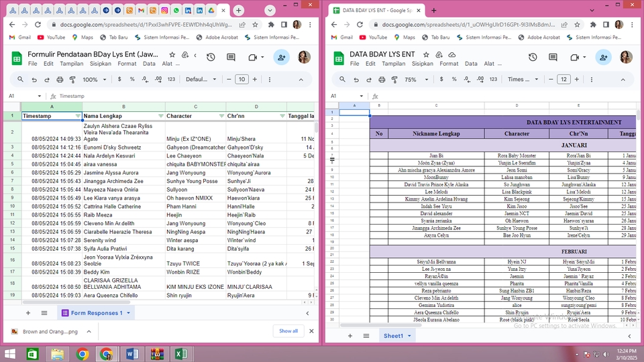644x362 pixels.
Task: Open Edit menu in right DATA BDAY spreadsheet
Action: coord(370,64)
